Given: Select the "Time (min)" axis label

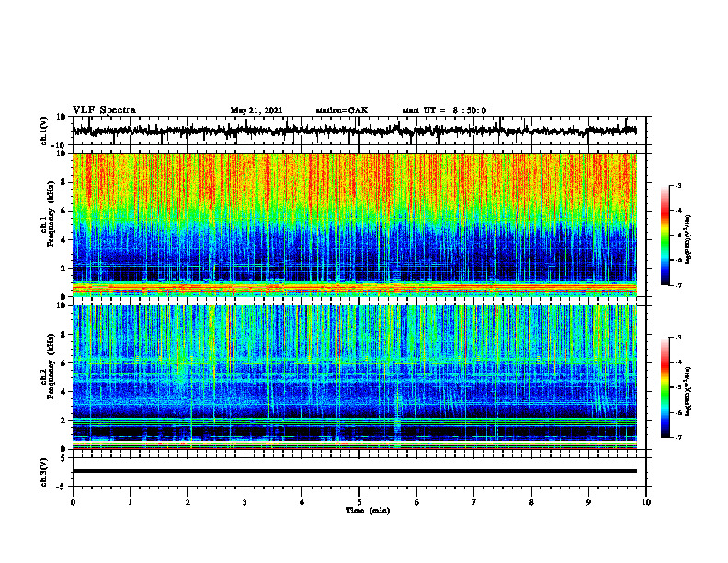Looking at the screenshot, I should (368, 511).
